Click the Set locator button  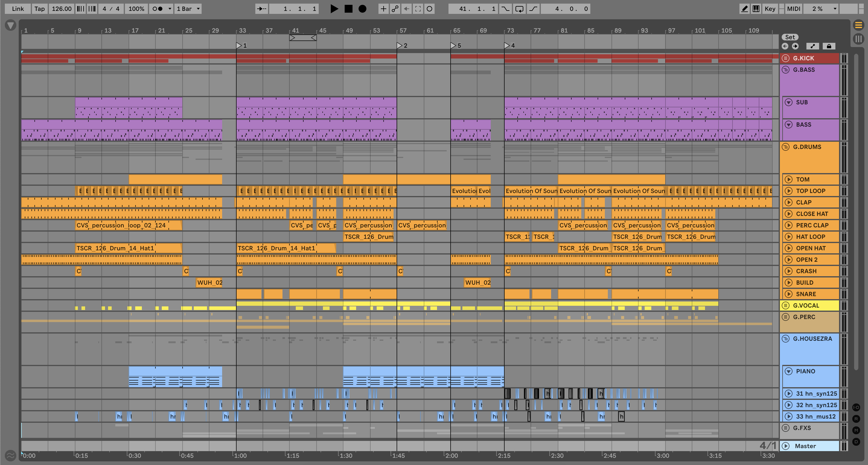tap(790, 37)
